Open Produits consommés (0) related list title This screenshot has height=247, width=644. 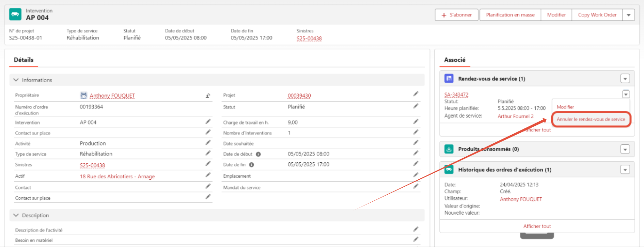488,149
